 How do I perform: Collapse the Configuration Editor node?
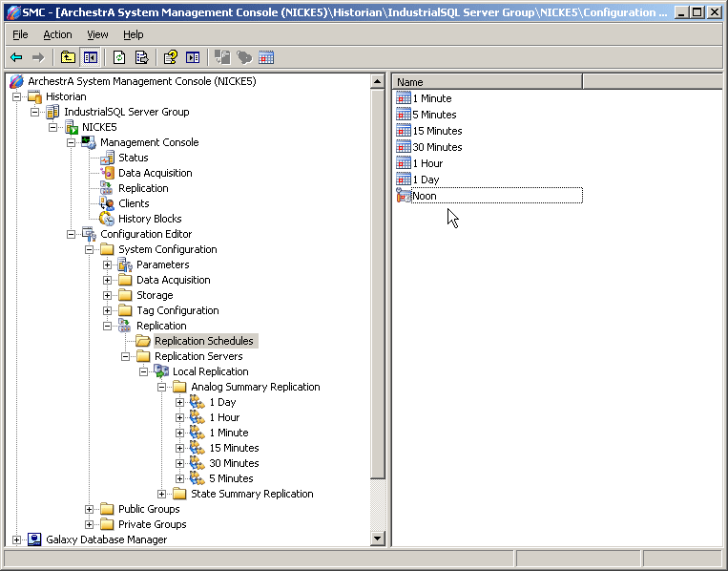[71, 234]
